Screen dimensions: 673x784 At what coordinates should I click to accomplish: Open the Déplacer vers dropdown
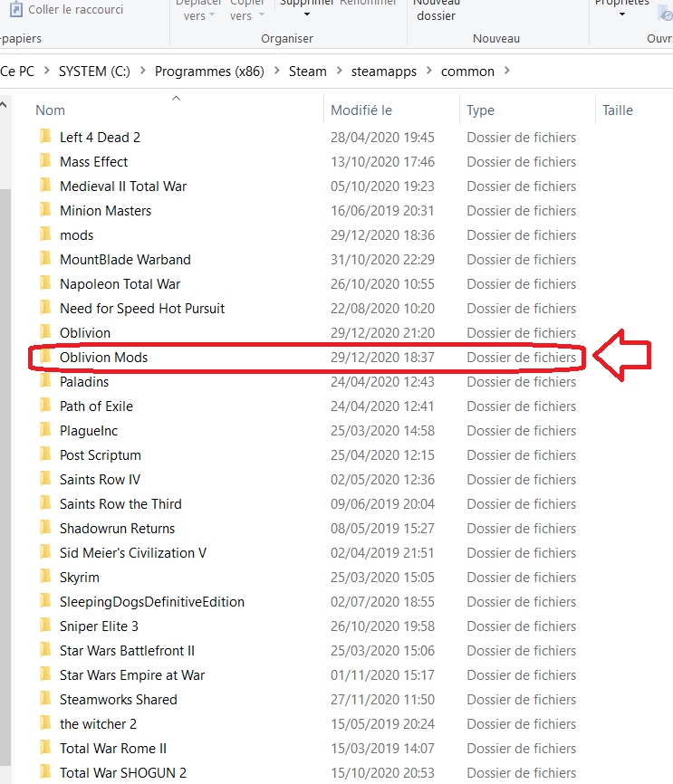(198, 9)
